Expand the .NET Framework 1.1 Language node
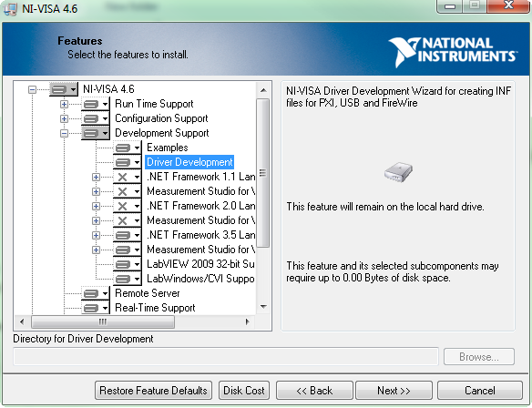The width and height of the screenshot is (532, 408). point(96,177)
